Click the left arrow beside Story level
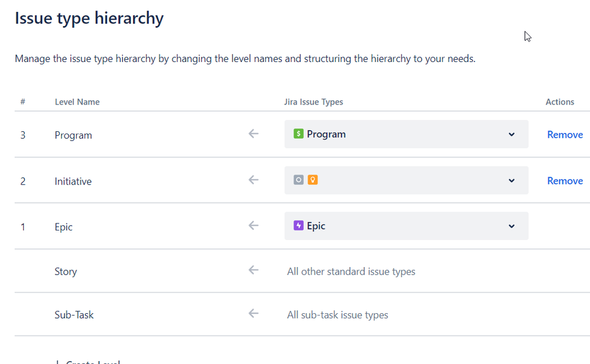Screen dimensions: 590x364 pos(254,271)
